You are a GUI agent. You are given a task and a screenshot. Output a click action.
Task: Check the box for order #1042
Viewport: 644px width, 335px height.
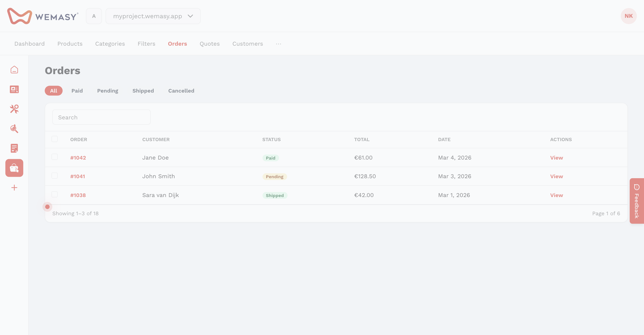(55, 157)
